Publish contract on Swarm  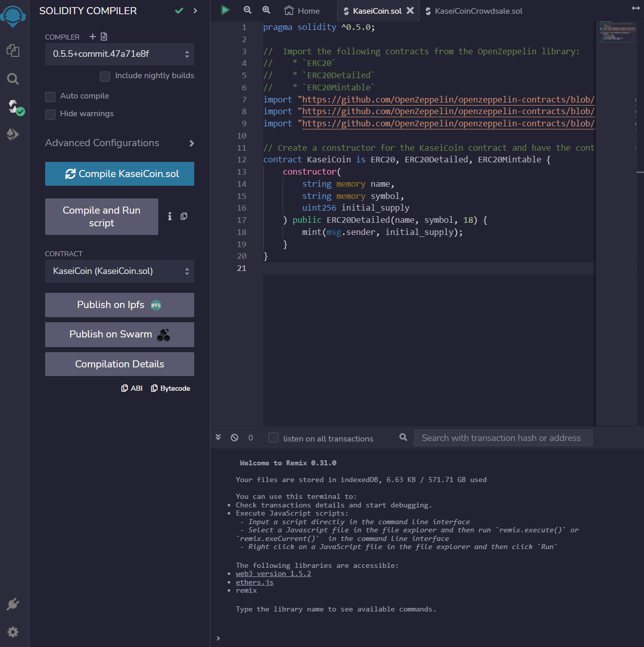pyautogui.click(x=120, y=334)
